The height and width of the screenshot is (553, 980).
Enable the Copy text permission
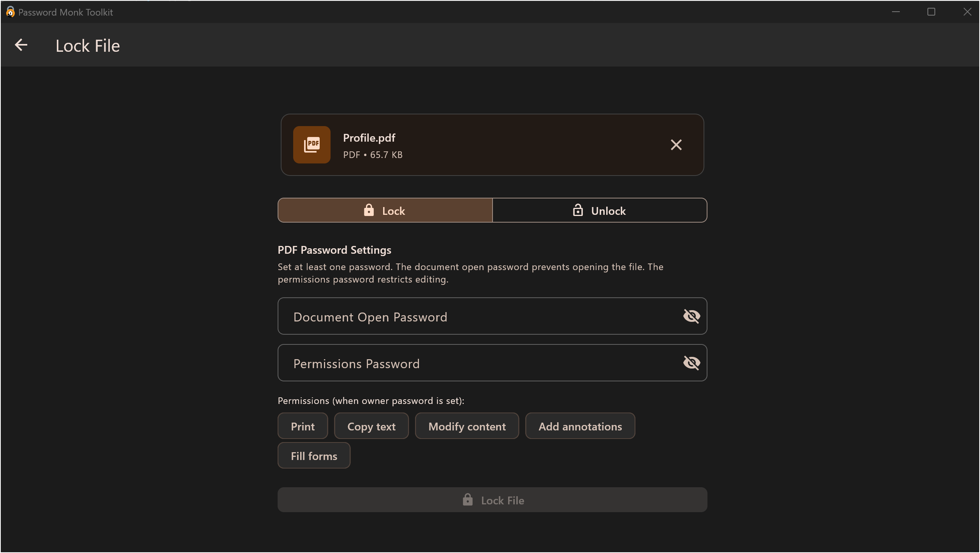coord(371,426)
